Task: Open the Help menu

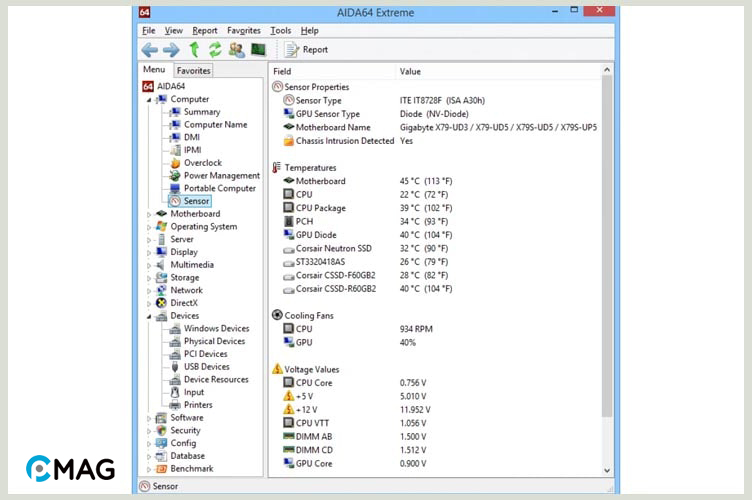Action: click(309, 31)
